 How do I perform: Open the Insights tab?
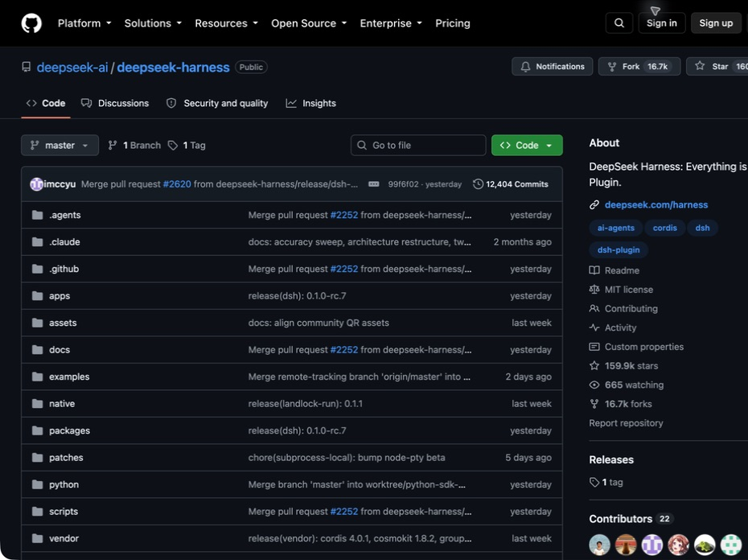point(311,103)
